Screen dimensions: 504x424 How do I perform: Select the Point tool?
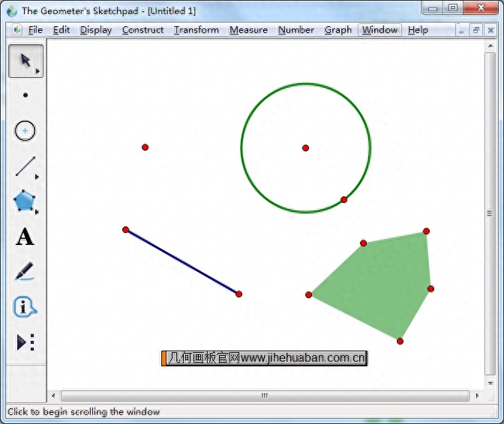[25, 95]
